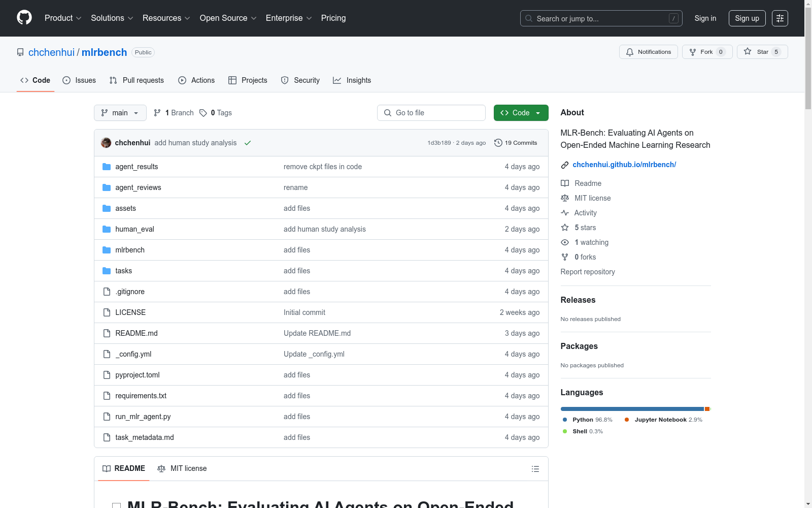
Task: Click the chchenhui avatar in commit header
Action: (x=106, y=143)
